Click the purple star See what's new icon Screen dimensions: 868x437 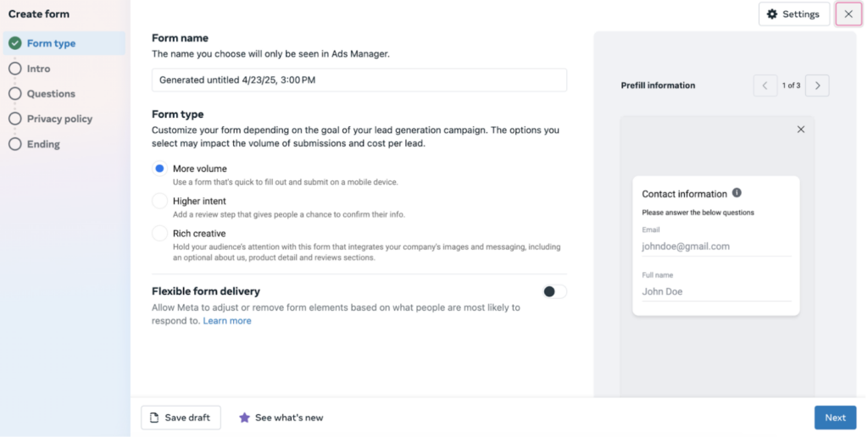[x=244, y=418]
